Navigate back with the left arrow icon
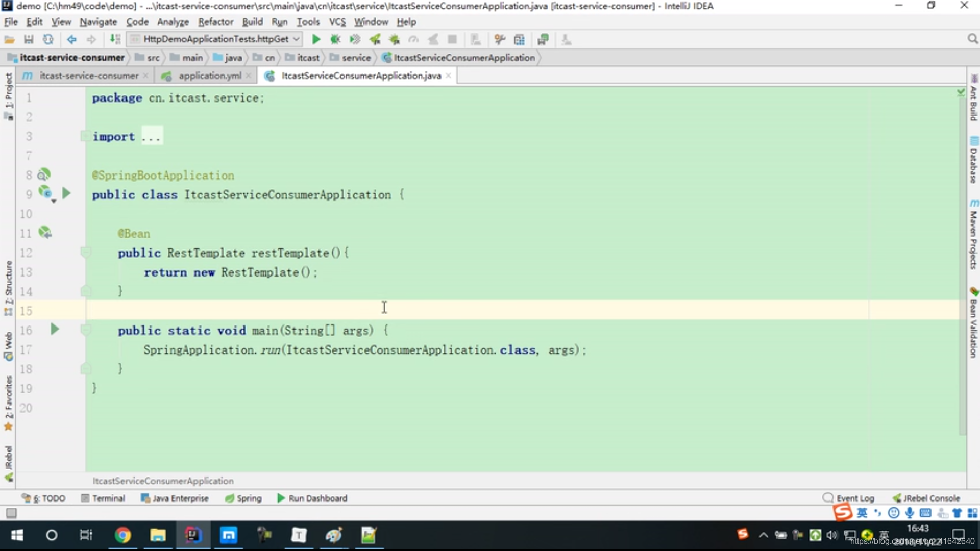Screen dimensions: 980x551 click(x=71, y=39)
